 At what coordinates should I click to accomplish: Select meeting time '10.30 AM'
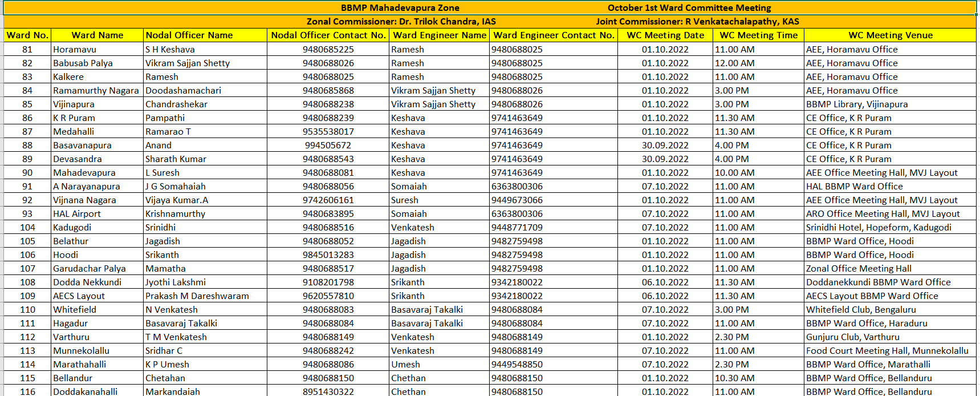(759, 378)
